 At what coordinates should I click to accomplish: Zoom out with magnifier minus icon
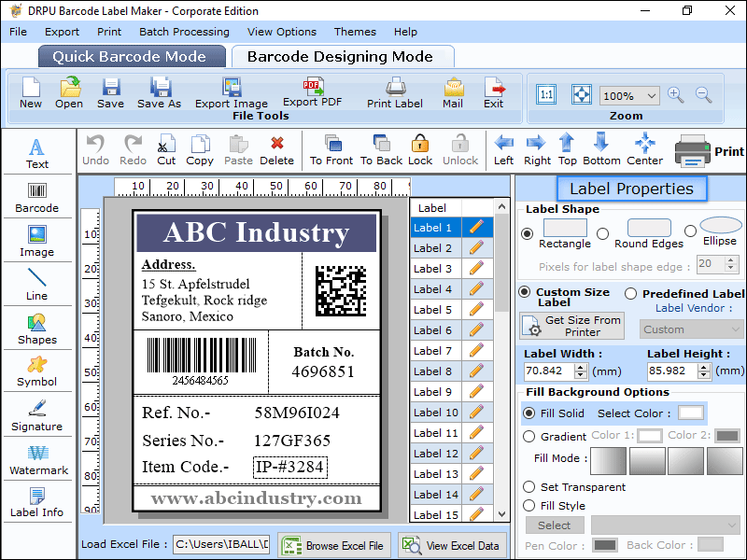tap(704, 95)
